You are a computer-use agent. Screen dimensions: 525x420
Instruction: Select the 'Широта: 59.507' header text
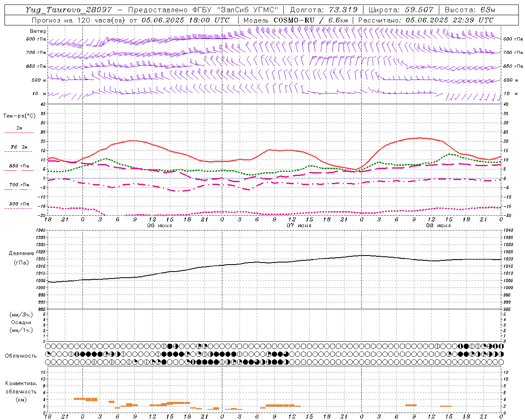(x=401, y=10)
